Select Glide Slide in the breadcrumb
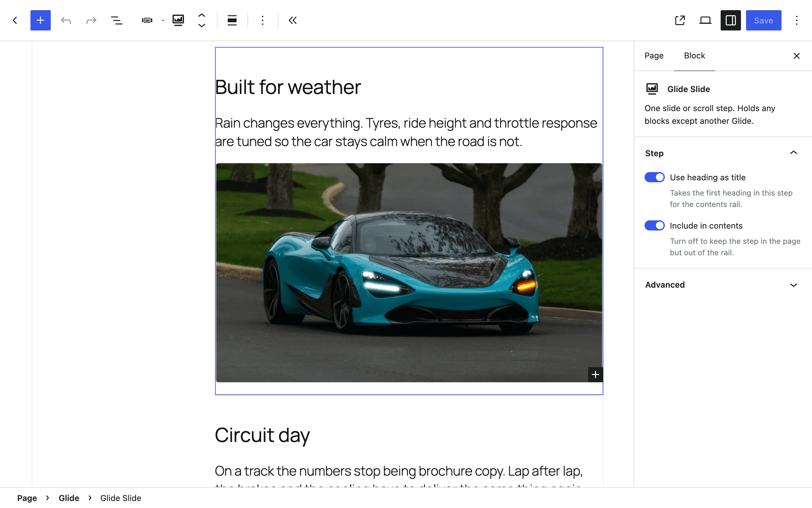 (x=121, y=498)
